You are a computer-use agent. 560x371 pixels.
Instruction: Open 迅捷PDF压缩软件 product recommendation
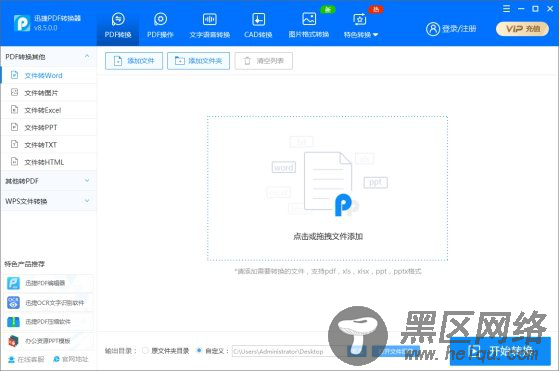point(49,322)
